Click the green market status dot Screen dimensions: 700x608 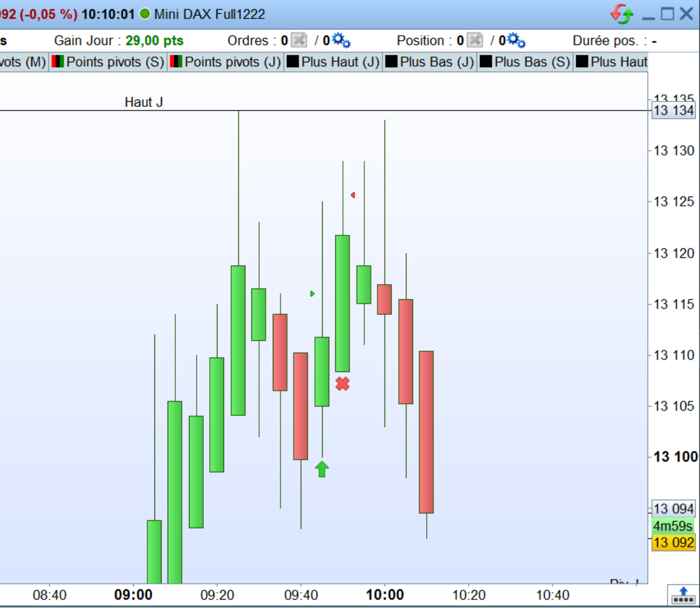click(x=145, y=14)
